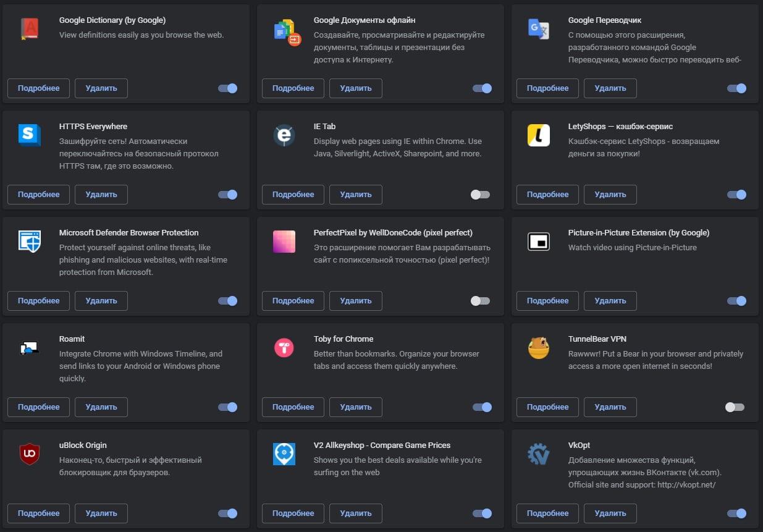Show details for Picture-in-Picture Extension
This screenshot has height=532, width=763.
tap(548, 301)
